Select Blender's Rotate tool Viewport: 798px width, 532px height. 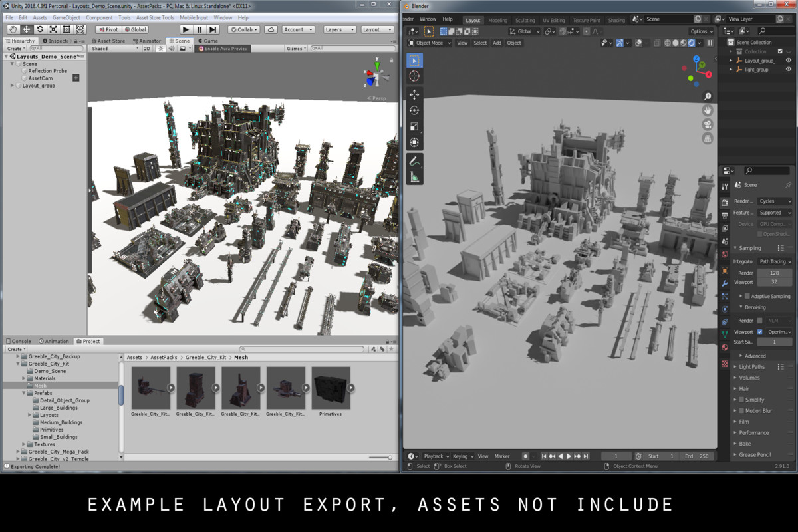pyautogui.click(x=415, y=106)
